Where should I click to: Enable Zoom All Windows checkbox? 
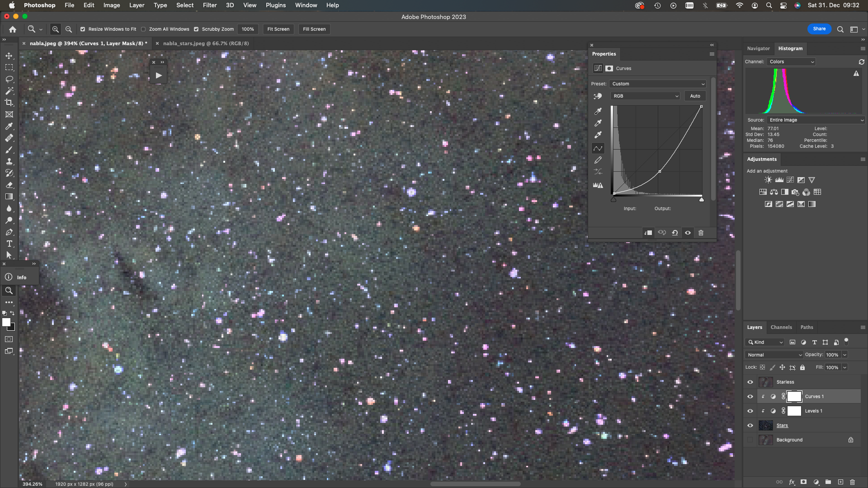click(143, 29)
